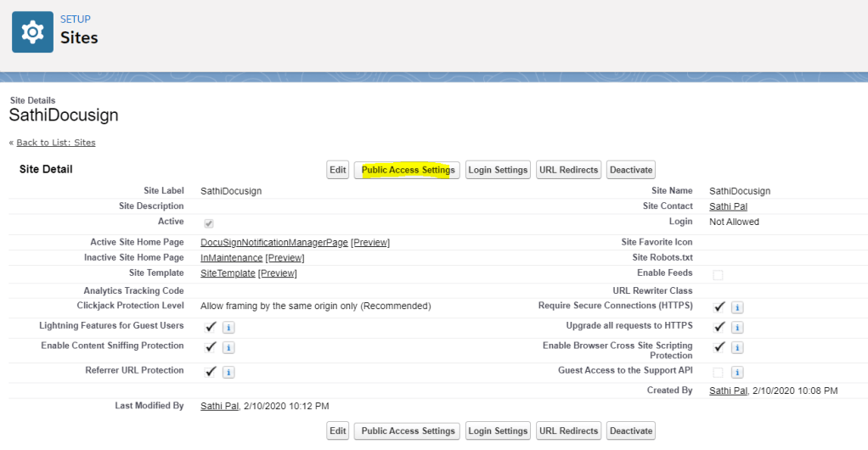Viewport: 868px width, 450px height.
Task: Check Guest Access to the Support API box
Action: click(x=719, y=372)
